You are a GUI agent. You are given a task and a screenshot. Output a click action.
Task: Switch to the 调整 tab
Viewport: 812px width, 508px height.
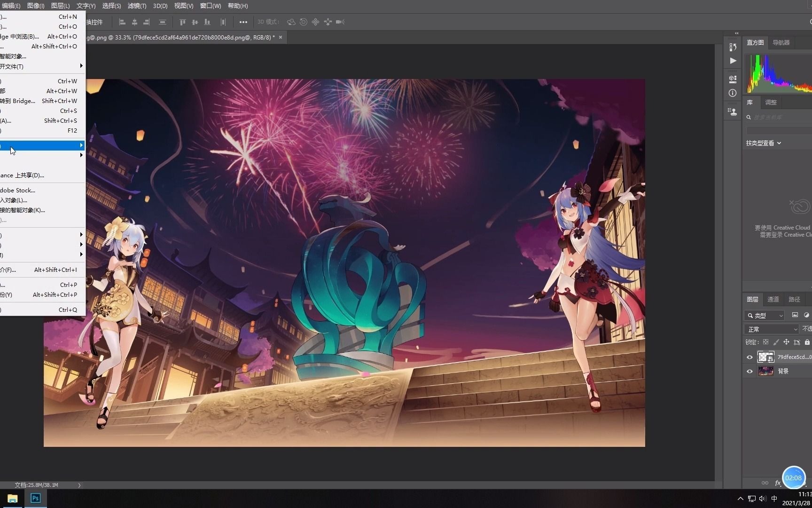click(x=771, y=102)
